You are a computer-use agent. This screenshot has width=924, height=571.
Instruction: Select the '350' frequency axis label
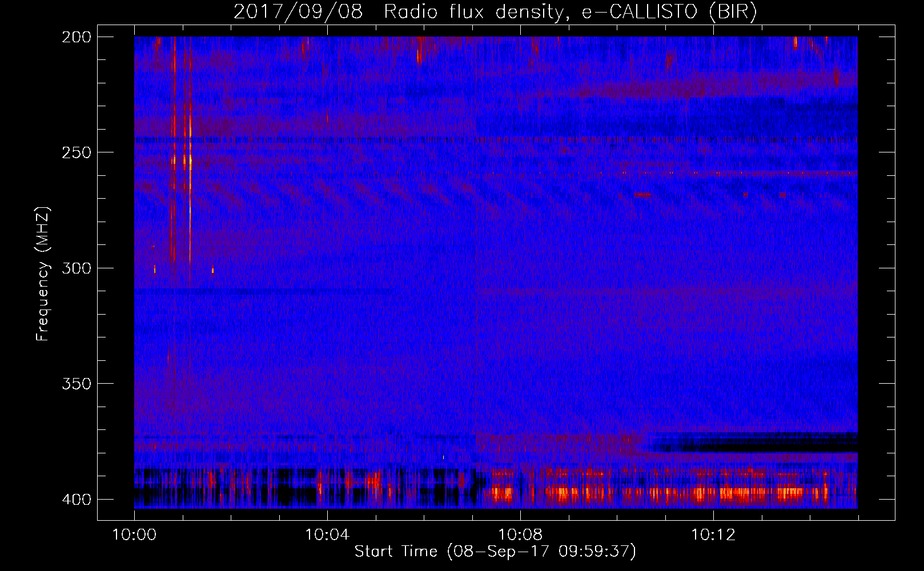pos(77,383)
